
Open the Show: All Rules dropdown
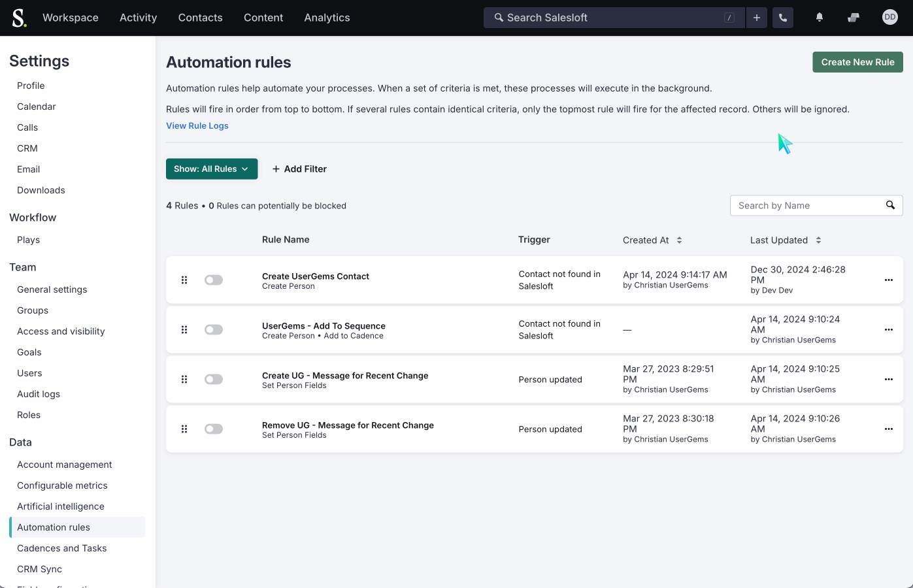click(x=212, y=169)
